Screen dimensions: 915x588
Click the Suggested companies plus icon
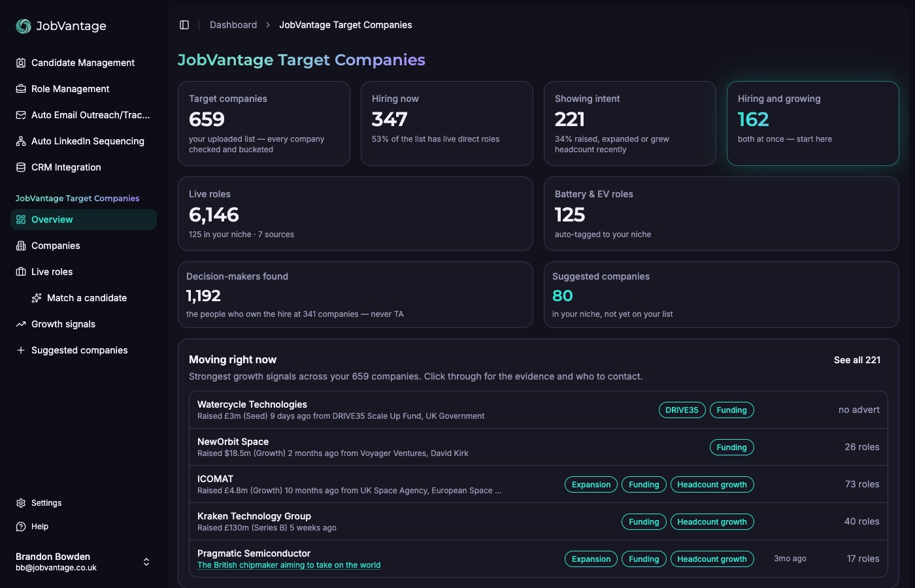pyautogui.click(x=21, y=350)
